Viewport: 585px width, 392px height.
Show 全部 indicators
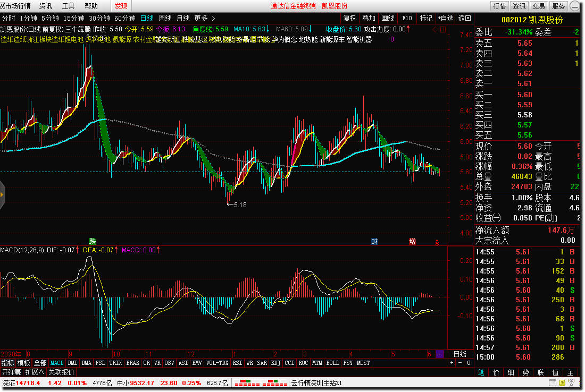pos(40,363)
